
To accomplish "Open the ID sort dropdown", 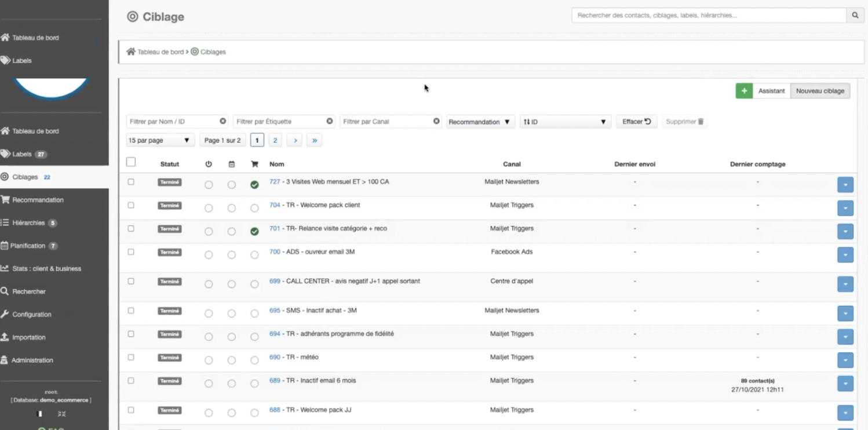I will click(x=566, y=122).
